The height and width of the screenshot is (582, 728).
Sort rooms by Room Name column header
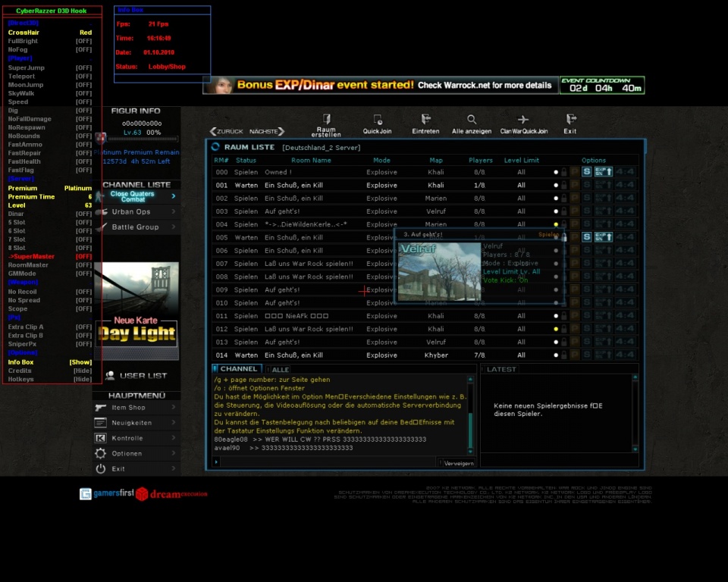[311, 160]
